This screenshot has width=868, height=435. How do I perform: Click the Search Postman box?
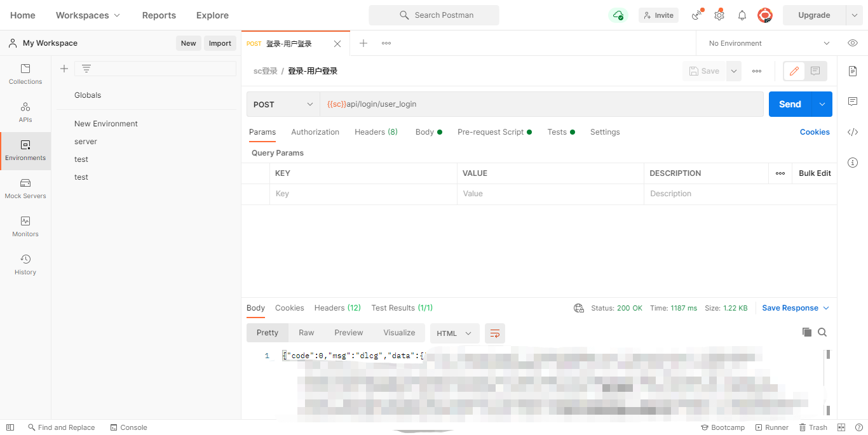pos(434,15)
